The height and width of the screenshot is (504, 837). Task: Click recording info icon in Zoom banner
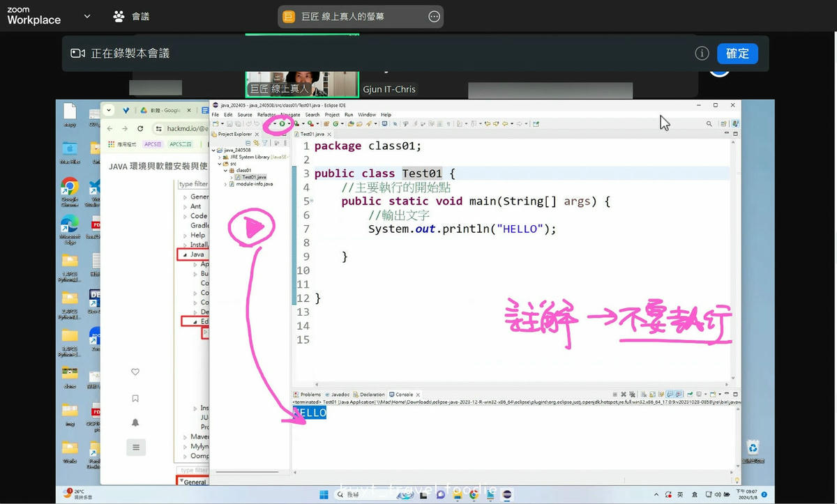[702, 54]
